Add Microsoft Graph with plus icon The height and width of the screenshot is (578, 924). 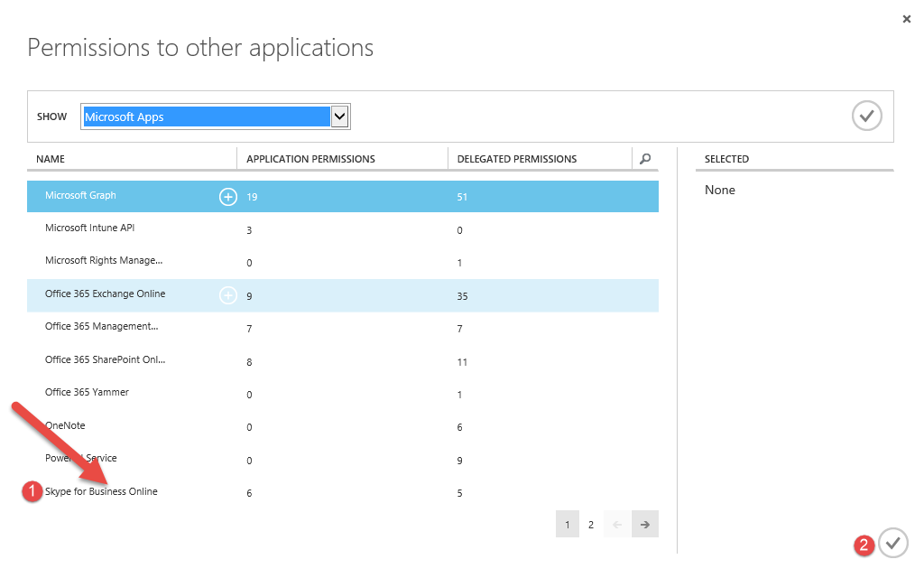coord(228,196)
